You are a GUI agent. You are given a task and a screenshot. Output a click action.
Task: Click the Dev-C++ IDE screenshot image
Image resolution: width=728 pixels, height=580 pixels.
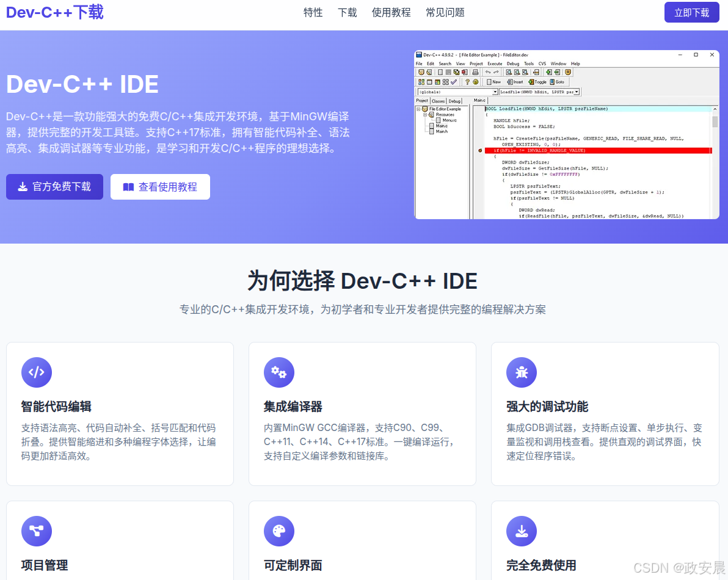coord(566,134)
